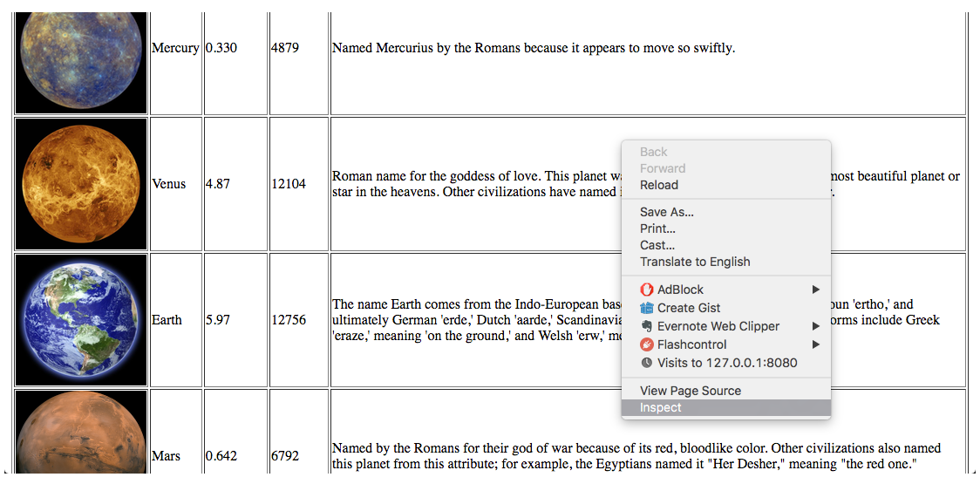Click the mass value 5.97
Screen dimensions: 980x484
[x=218, y=320]
